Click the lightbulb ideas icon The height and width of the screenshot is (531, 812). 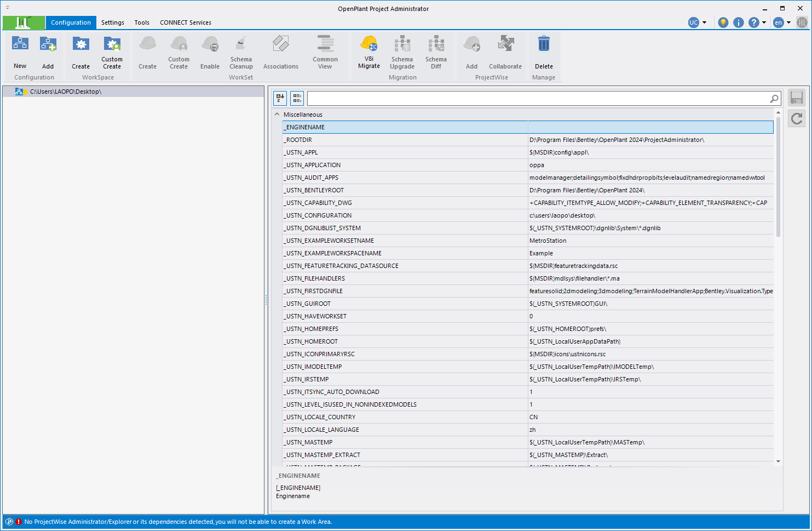point(723,22)
